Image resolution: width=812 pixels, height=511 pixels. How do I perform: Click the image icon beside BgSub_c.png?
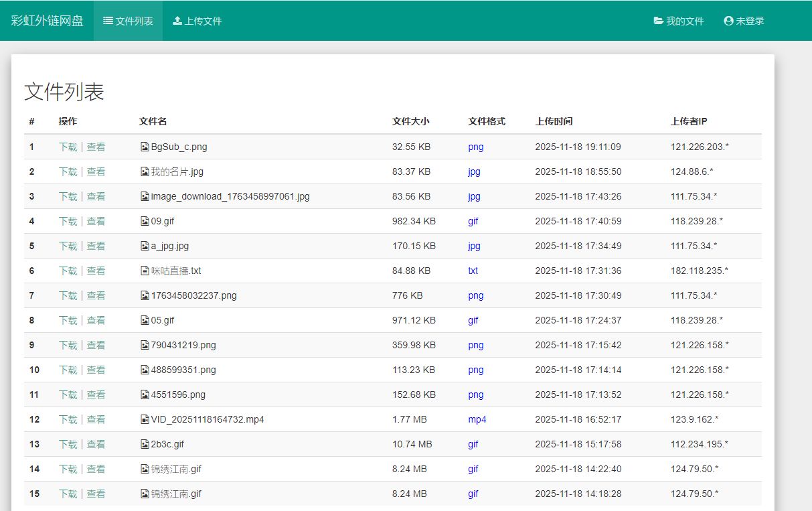[145, 147]
